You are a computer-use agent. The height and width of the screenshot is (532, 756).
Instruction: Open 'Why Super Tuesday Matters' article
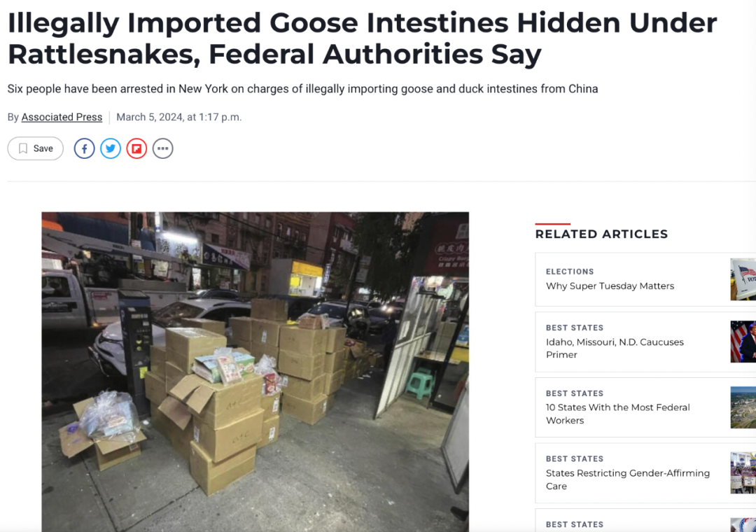tap(610, 286)
